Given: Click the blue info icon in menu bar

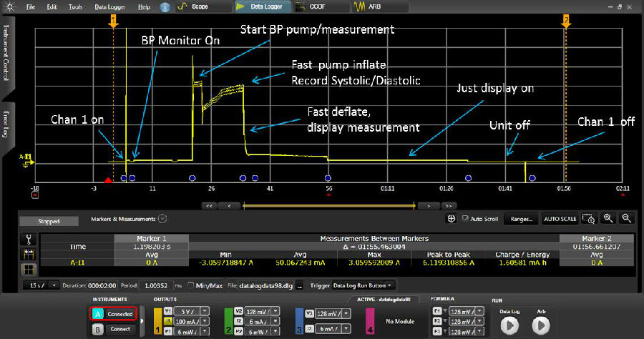Looking at the screenshot, I should click(165, 7).
